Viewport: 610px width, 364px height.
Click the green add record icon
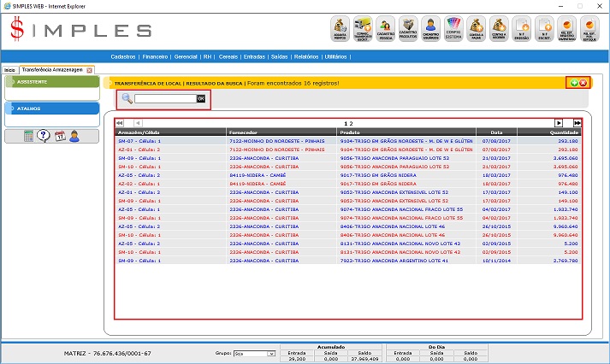point(574,83)
